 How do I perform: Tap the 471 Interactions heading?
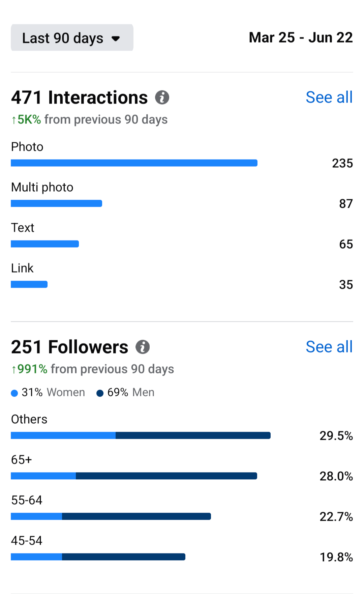pyautogui.click(x=80, y=97)
